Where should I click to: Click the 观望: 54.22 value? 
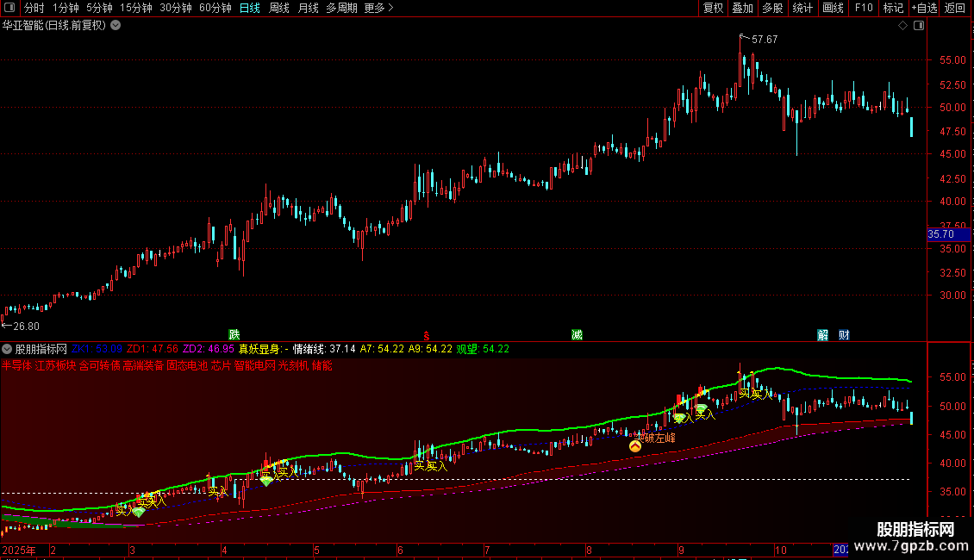point(483,349)
